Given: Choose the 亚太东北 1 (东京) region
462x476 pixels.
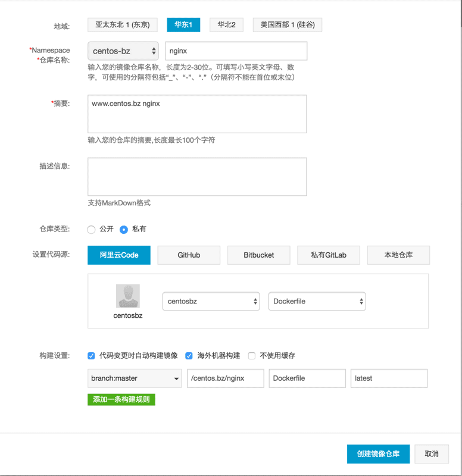Looking at the screenshot, I should tap(123, 24).
